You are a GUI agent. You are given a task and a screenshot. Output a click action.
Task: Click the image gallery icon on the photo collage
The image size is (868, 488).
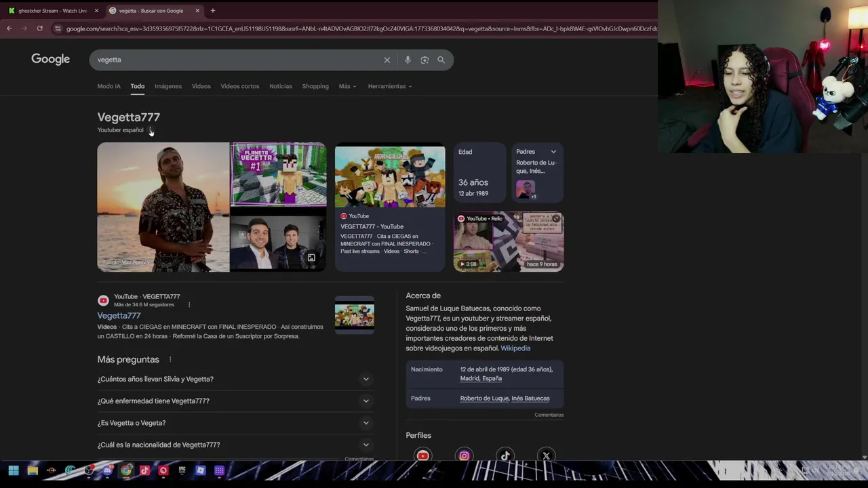311,258
